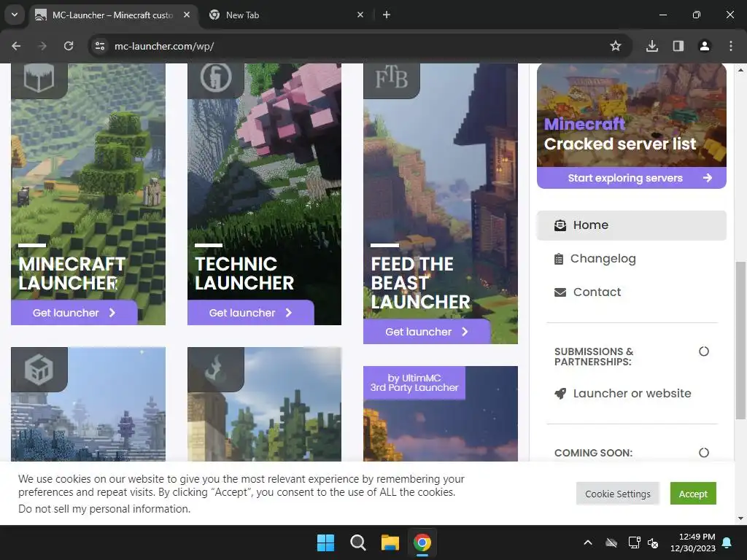Open Chrome side panel icon
747x560 pixels.
click(x=678, y=46)
